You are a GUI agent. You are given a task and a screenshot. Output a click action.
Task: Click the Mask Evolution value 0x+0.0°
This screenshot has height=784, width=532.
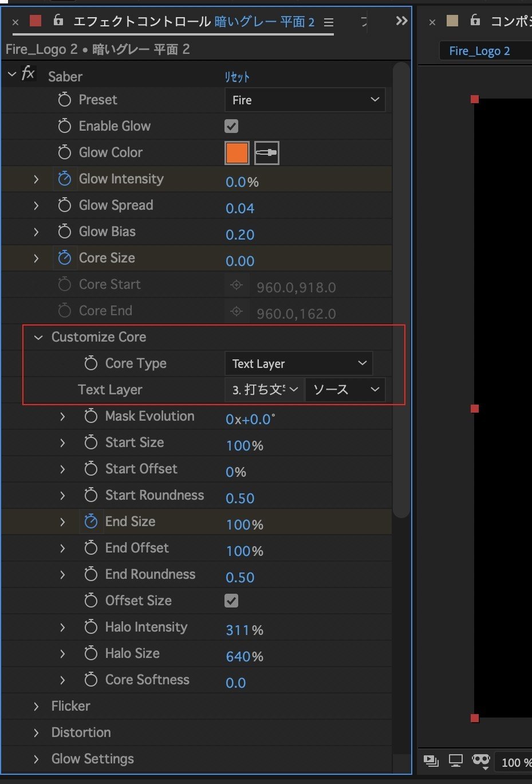pos(250,420)
